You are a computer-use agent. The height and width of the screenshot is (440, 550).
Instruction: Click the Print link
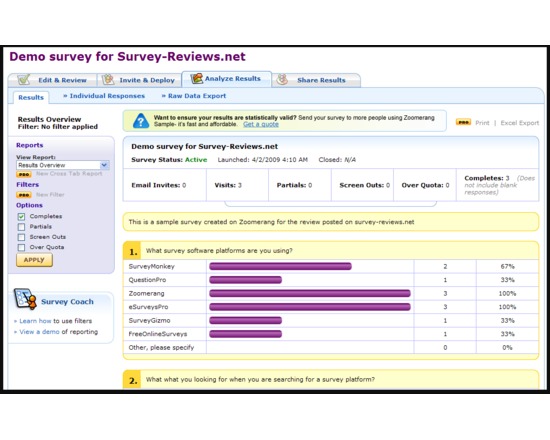click(482, 123)
